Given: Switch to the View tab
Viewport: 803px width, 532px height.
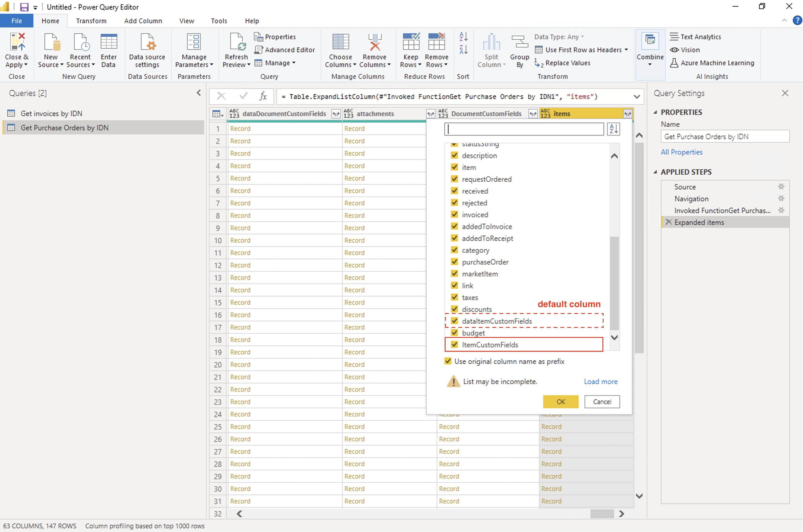Looking at the screenshot, I should point(187,21).
